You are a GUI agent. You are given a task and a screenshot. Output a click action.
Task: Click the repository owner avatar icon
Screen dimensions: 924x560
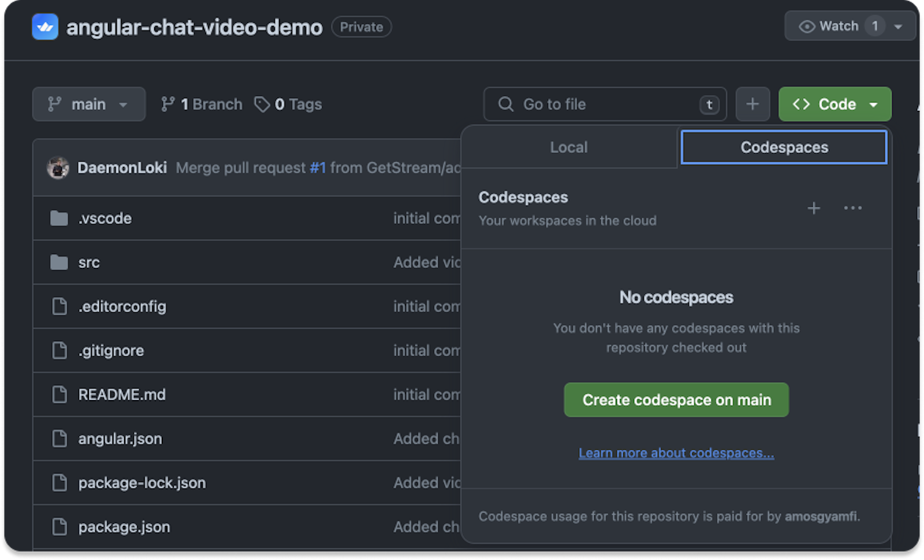(x=45, y=27)
